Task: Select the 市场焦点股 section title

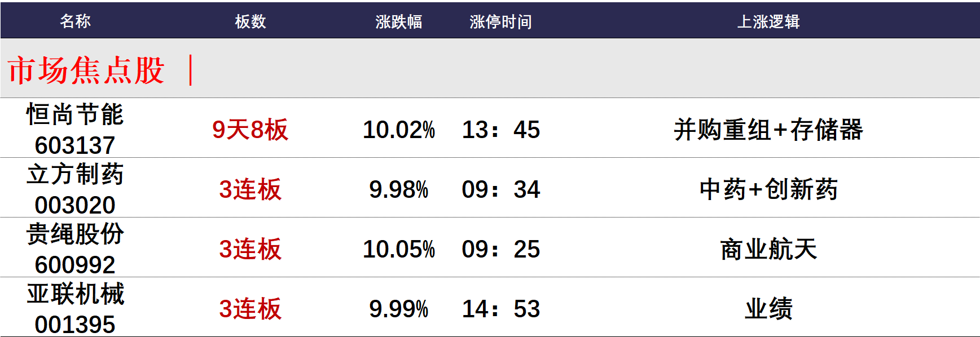Action: (x=86, y=70)
